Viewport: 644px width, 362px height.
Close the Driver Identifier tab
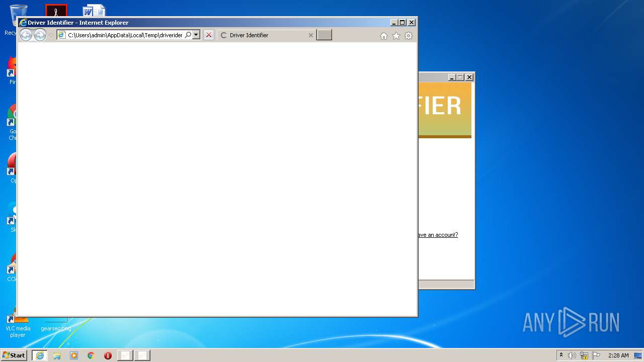[310, 35]
